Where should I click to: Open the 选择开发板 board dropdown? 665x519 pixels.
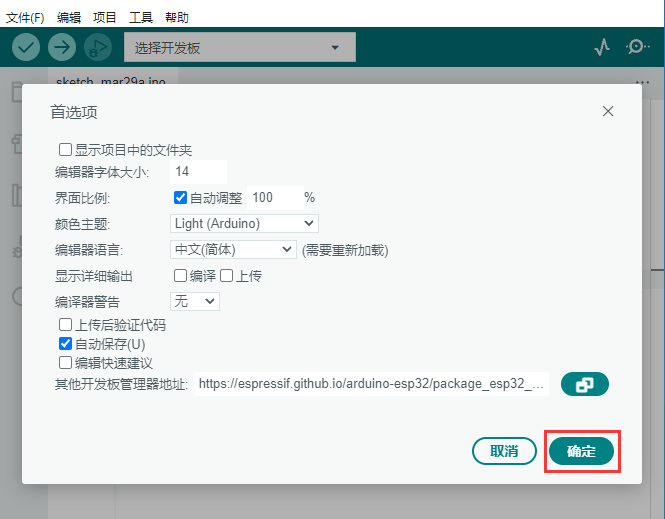click(x=240, y=47)
